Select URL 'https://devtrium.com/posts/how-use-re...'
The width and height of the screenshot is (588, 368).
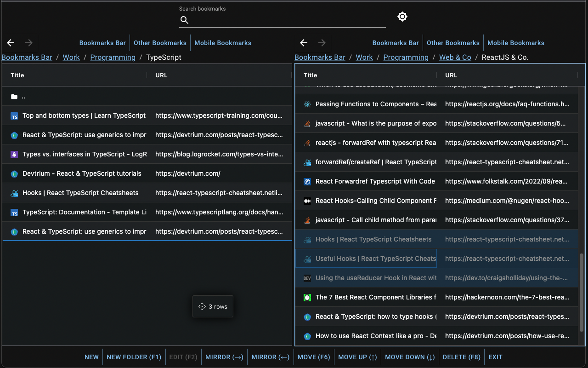click(507, 336)
